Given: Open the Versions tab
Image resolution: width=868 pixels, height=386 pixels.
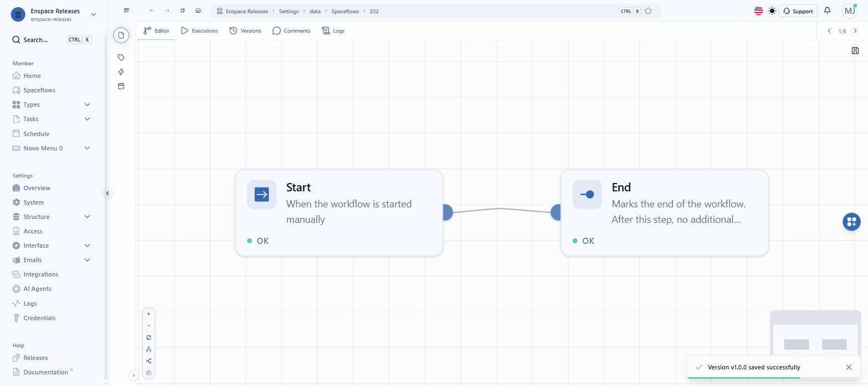Looking at the screenshot, I should click(x=245, y=31).
